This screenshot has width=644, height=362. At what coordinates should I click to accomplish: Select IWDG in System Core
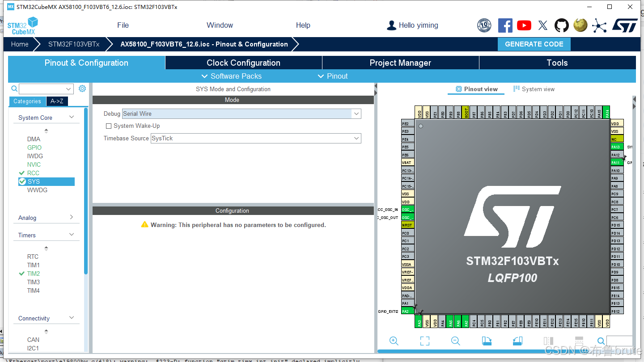pyautogui.click(x=35, y=156)
